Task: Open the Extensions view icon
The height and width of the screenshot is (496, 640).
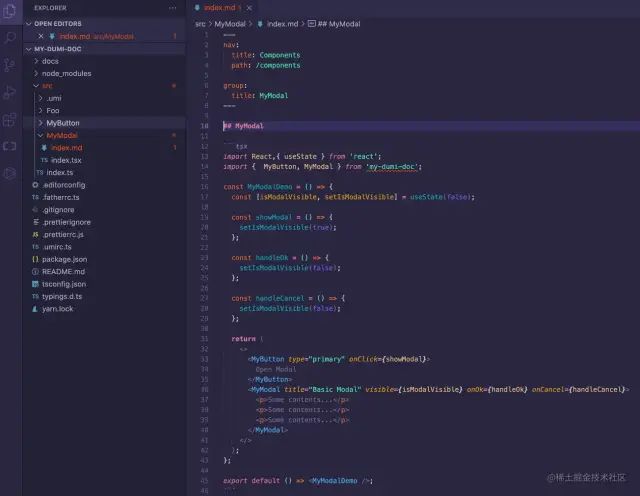Action: pyautogui.click(x=9, y=120)
